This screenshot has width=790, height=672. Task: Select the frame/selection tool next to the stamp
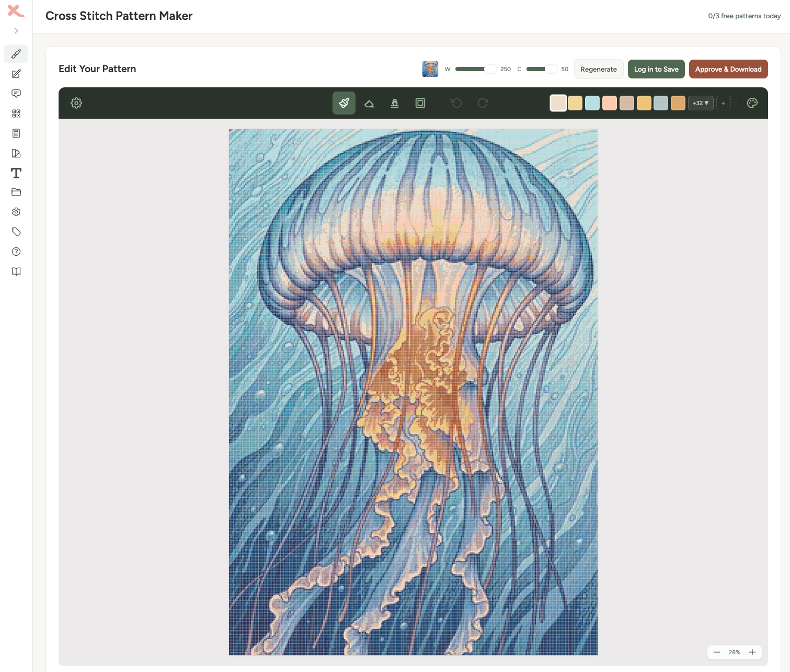(420, 103)
